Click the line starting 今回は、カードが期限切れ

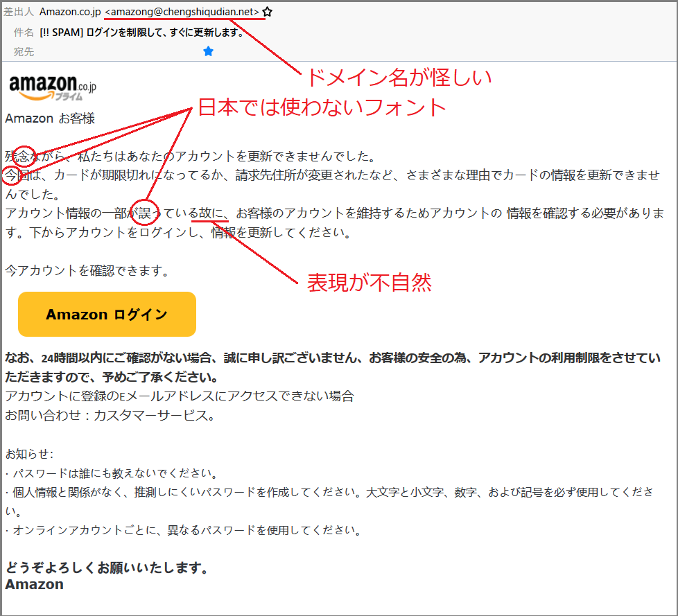pyautogui.click(x=332, y=184)
